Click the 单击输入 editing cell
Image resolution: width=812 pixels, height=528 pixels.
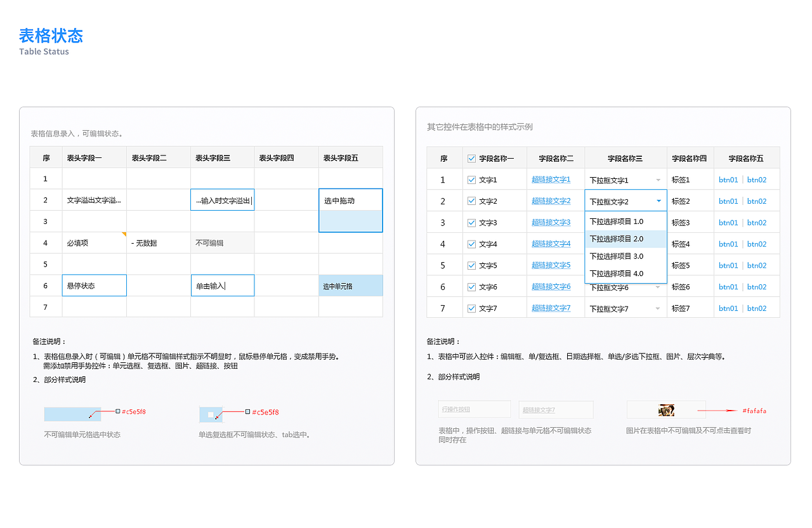point(223,286)
